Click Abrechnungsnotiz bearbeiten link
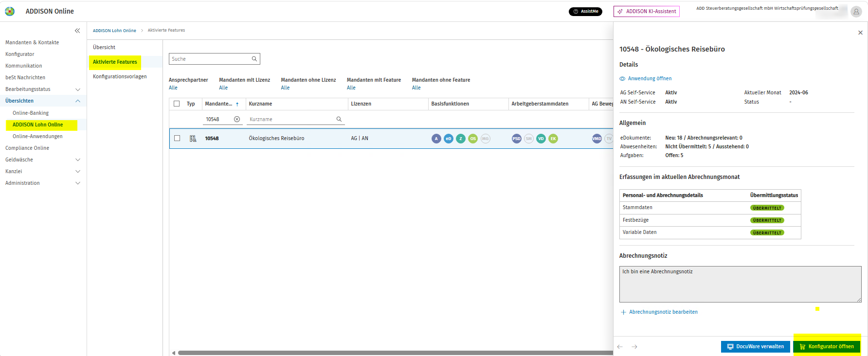The image size is (868, 356). pyautogui.click(x=659, y=312)
